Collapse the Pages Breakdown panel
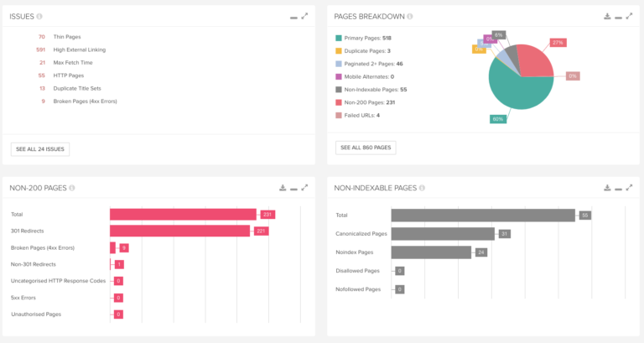 click(618, 18)
